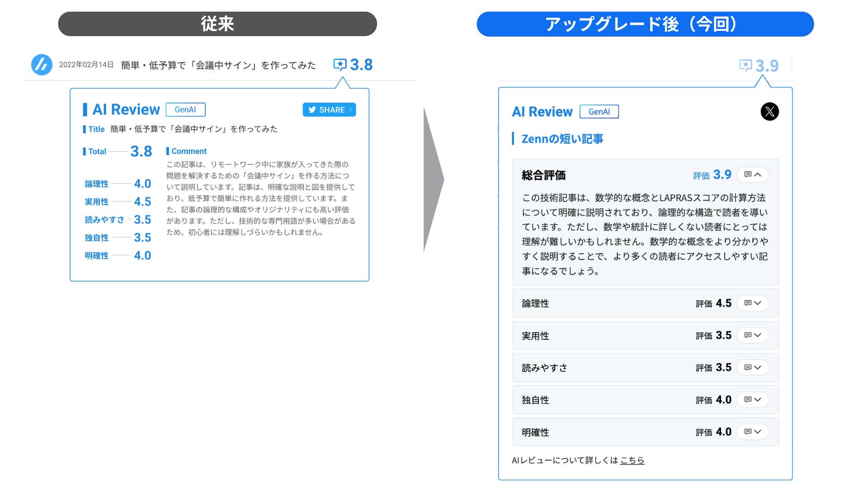
Task: Select the 従来 header tab
Action: [x=217, y=24]
